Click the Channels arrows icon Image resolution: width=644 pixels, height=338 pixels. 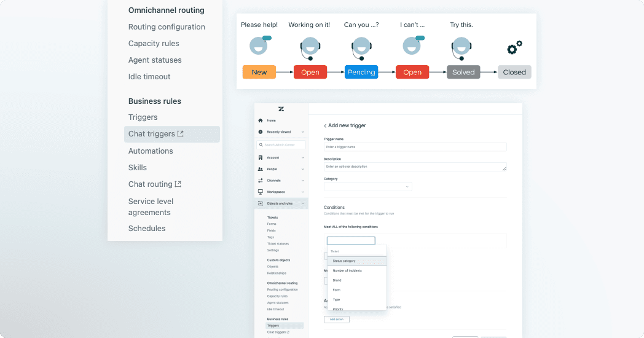[261, 180]
